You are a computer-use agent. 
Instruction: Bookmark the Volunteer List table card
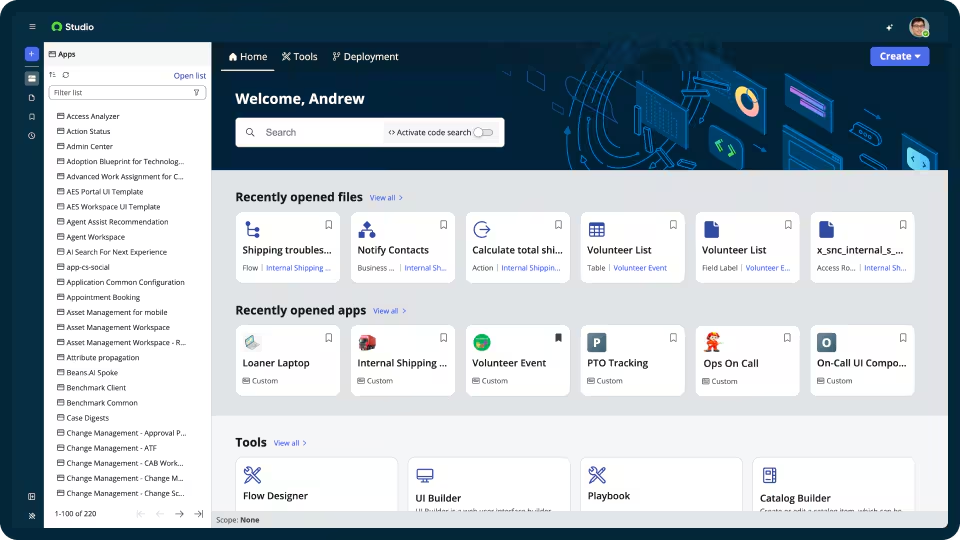(x=673, y=225)
